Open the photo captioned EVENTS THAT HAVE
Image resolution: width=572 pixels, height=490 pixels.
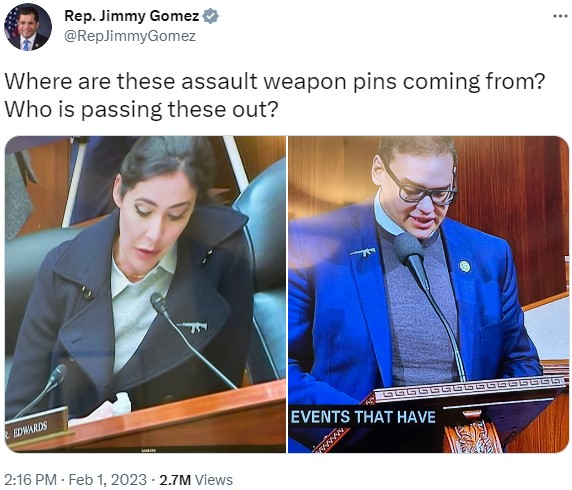tap(428, 294)
